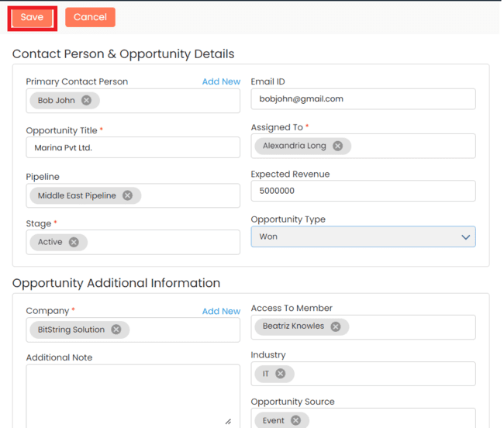The width and height of the screenshot is (504, 428).
Task: Click Add New next to Company
Action: 221,311
